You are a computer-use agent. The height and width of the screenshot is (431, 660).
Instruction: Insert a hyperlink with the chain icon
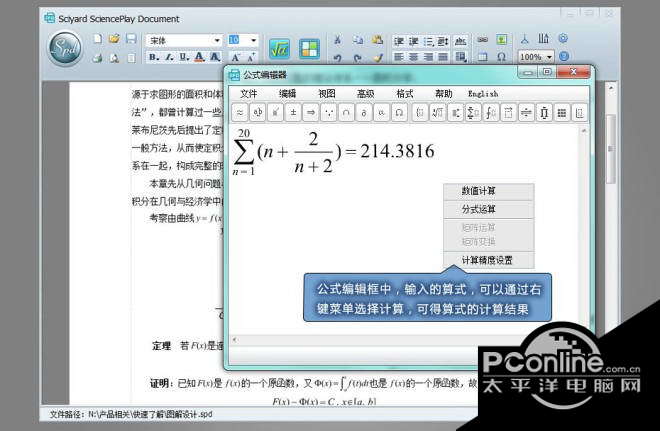click(482, 40)
